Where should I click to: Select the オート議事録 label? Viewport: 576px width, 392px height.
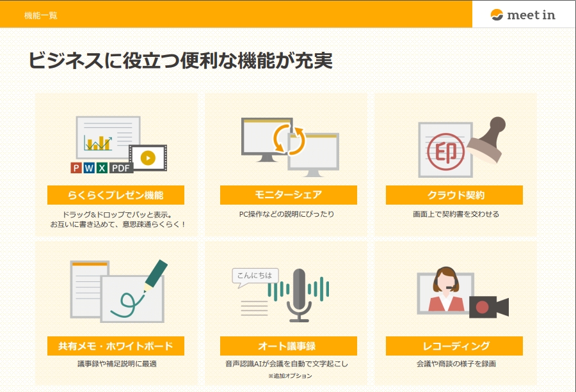(x=289, y=346)
